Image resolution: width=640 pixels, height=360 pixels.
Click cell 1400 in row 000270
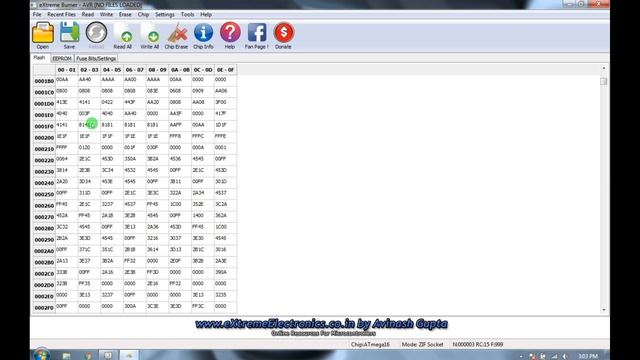(202, 217)
